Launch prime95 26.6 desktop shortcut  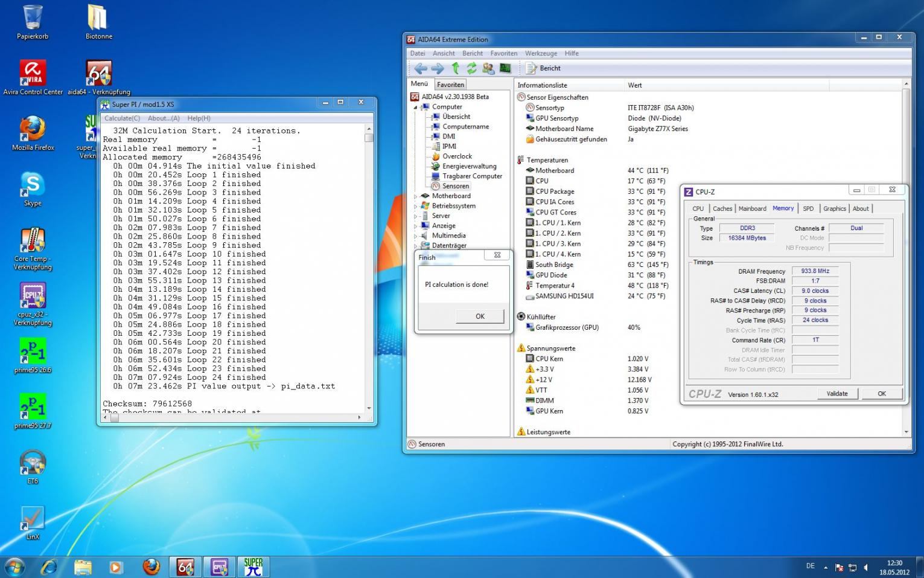click(x=33, y=356)
